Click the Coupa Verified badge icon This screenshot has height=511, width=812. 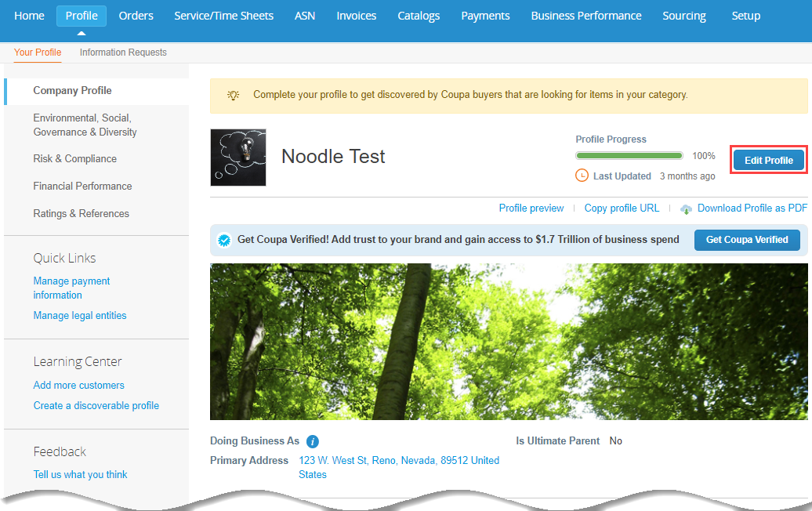(x=224, y=240)
